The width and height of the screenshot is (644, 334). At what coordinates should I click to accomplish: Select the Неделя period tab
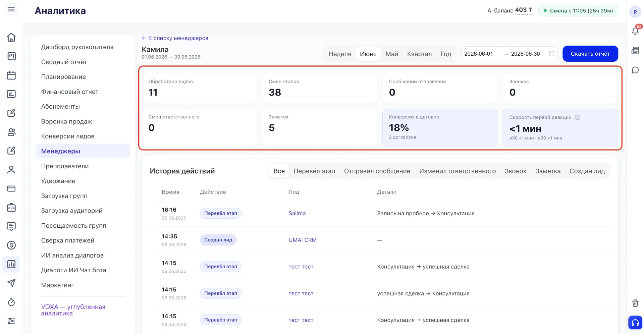[x=339, y=54]
